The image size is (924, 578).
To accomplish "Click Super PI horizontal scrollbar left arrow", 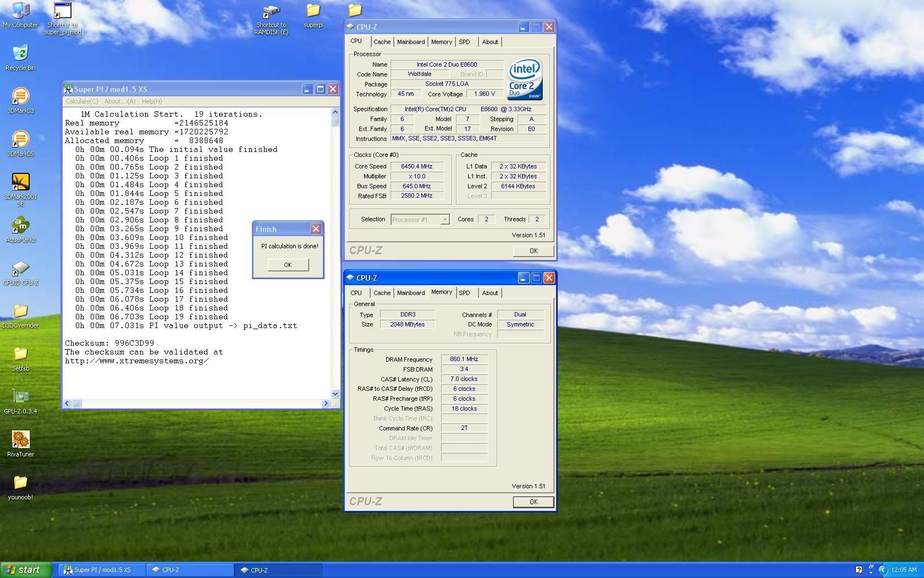I will [x=67, y=403].
